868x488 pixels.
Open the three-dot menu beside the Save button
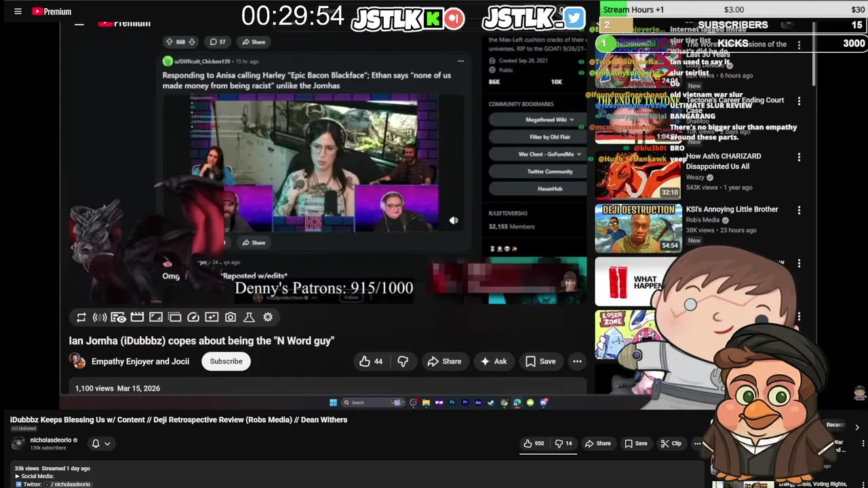click(x=577, y=361)
